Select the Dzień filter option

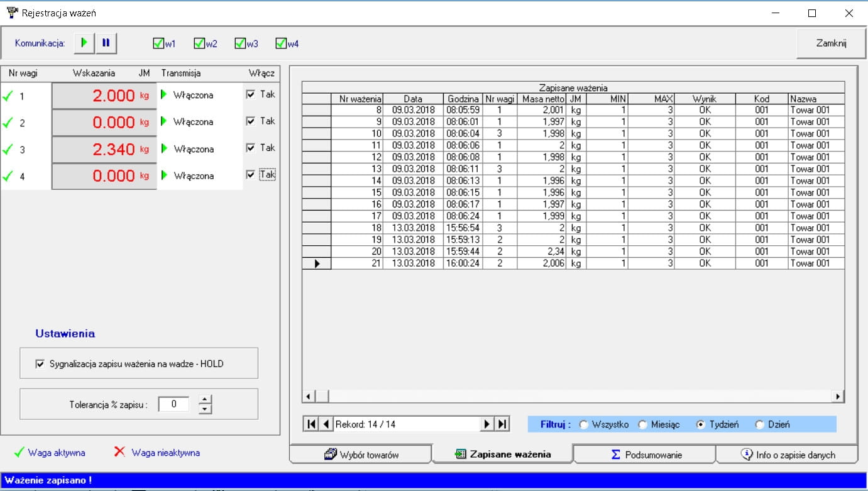pos(760,424)
